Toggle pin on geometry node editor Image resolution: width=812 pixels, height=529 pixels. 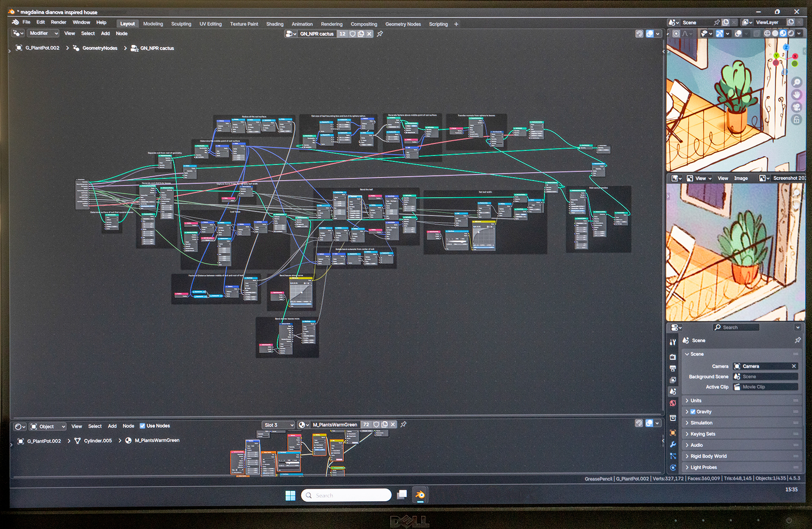[380, 34]
